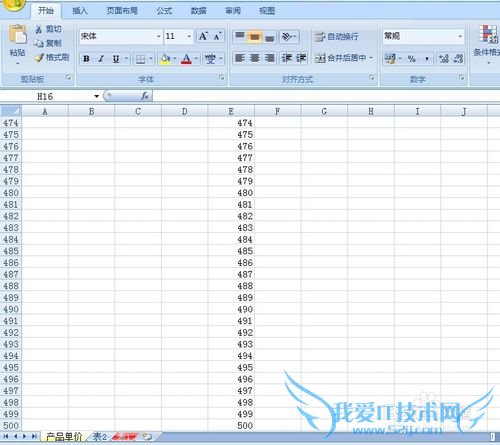Click the decrease decimal icon
500x445 pixels.
point(458,59)
